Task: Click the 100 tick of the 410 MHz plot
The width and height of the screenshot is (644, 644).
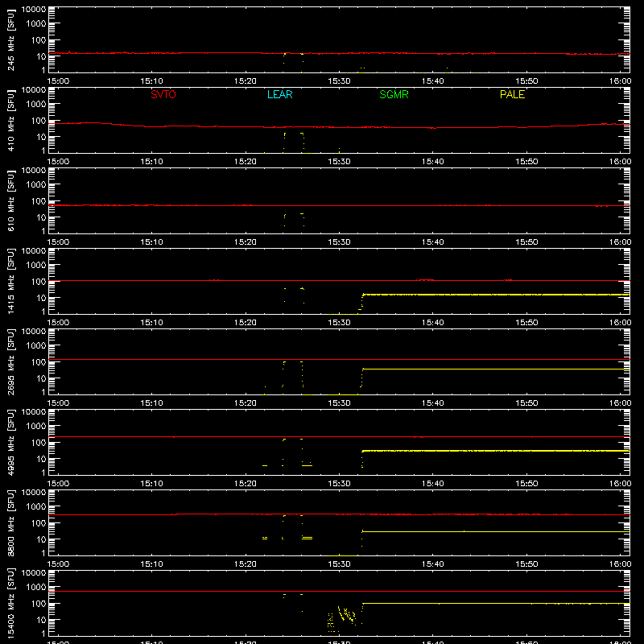Action: click(x=39, y=121)
